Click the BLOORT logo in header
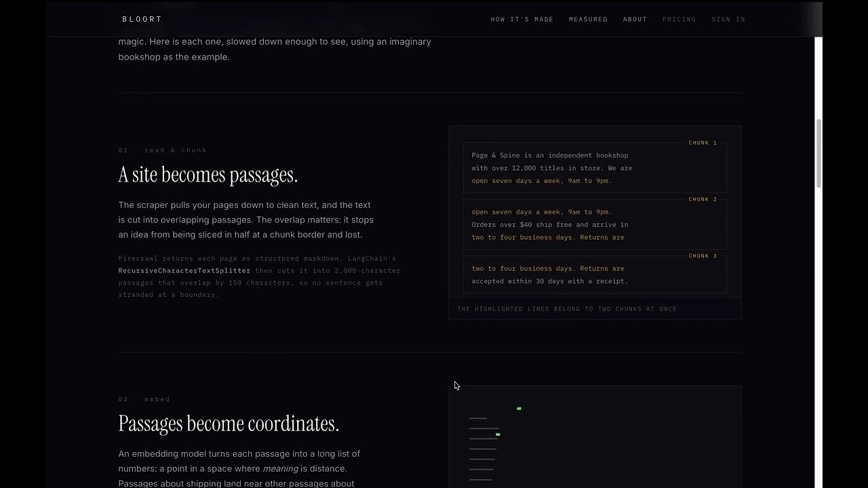 click(142, 19)
